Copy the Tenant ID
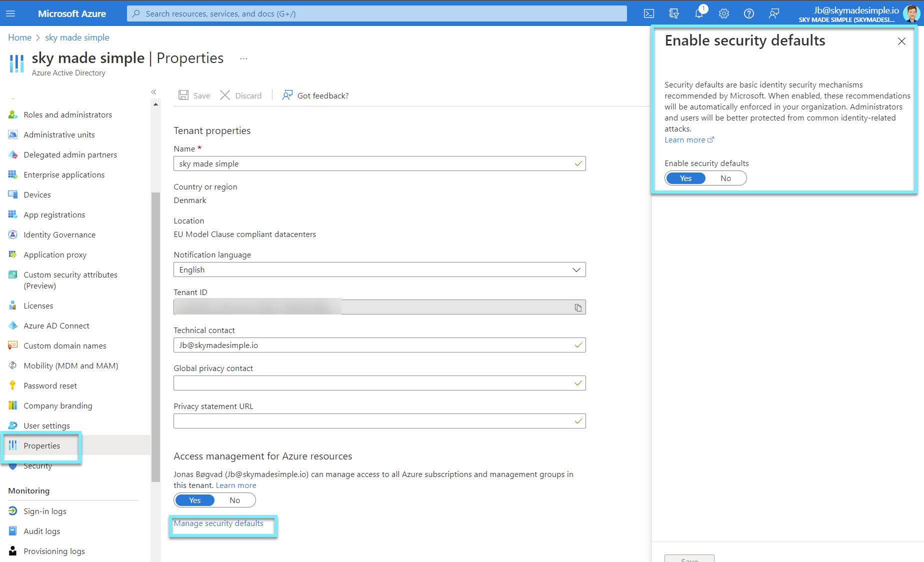924x562 pixels. click(578, 307)
